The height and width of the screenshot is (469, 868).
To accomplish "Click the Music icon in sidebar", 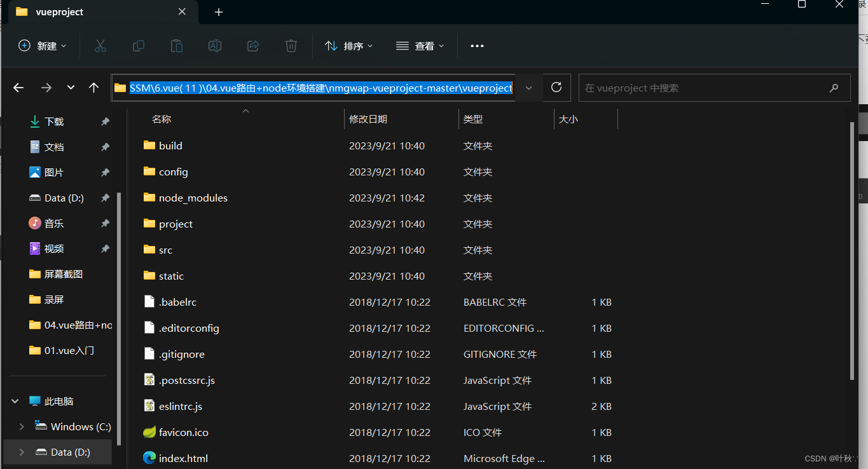I will (35, 223).
